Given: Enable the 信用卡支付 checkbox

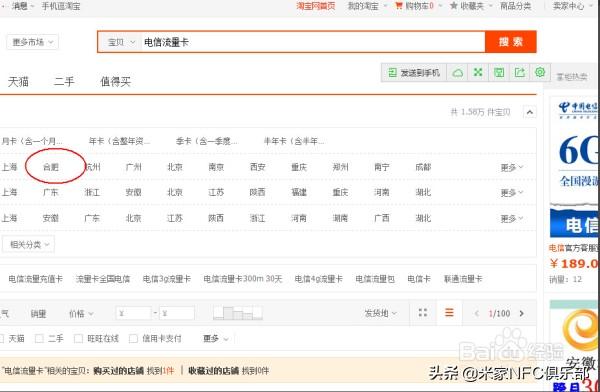Looking at the screenshot, I should pyautogui.click(x=133, y=338).
